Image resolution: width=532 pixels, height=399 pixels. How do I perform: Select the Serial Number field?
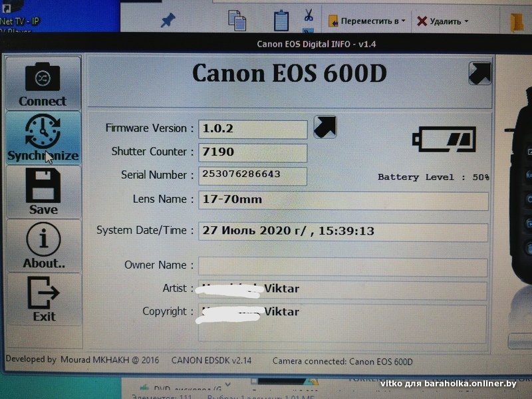pyautogui.click(x=253, y=176)
